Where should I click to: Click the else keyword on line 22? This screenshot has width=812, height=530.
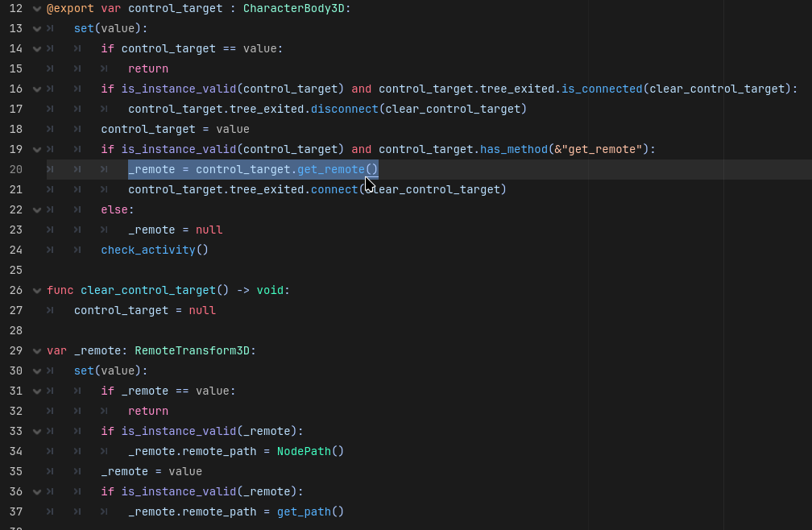tap(114, 209)
